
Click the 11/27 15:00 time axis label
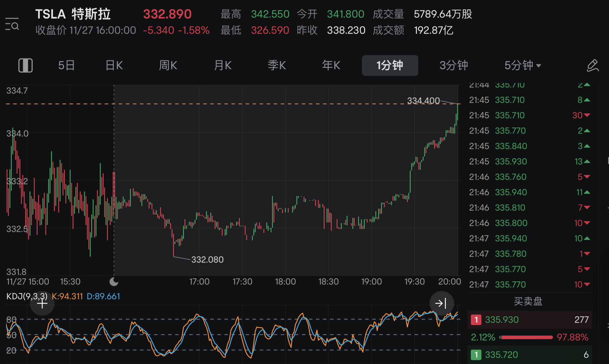point(28,282)
